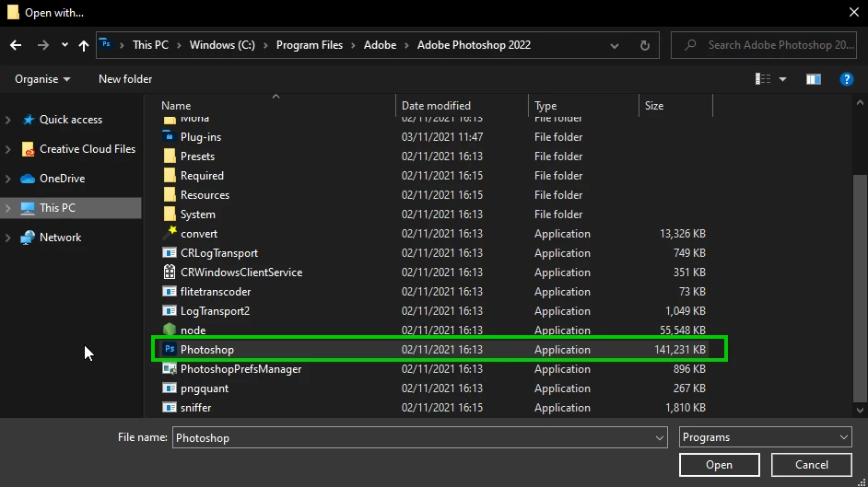Create a New folder

(125, 79)
